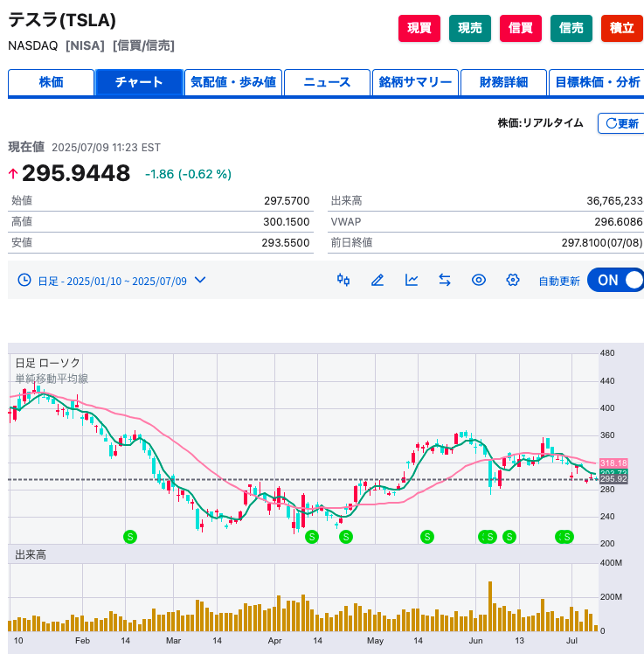Click the timestamp 2025/07/09 11:23 EST
The height and width of the screenshot is (654, 644).
(x=106, y=148)
